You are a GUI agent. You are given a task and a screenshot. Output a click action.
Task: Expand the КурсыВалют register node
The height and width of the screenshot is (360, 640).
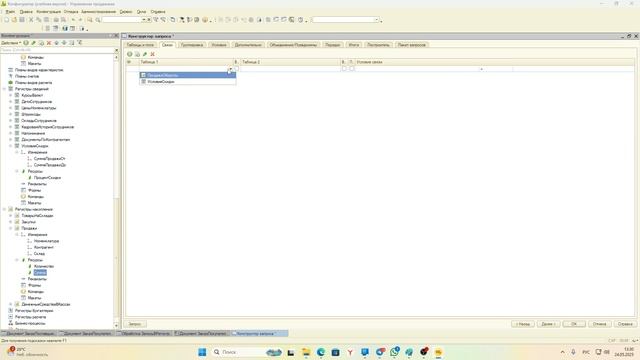11,95
